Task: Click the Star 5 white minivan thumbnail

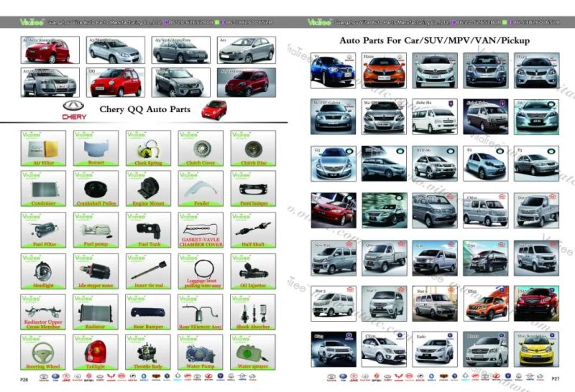Action: pyautogui.click(x=333, y=304)
